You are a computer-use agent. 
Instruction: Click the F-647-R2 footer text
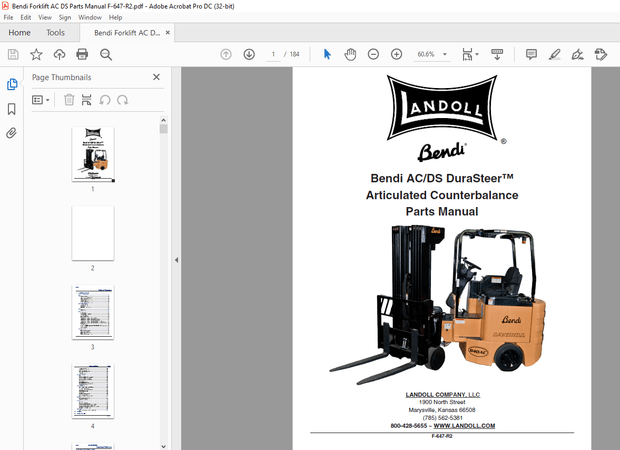click(x=442, y=436)
